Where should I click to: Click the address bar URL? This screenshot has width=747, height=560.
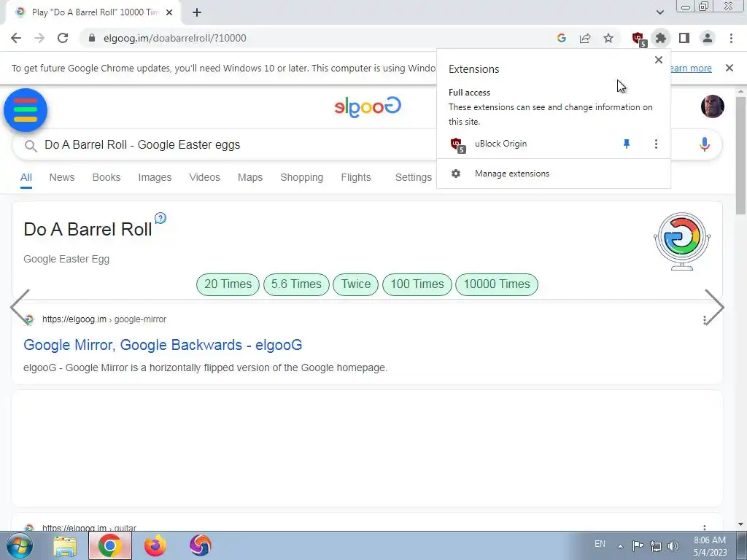(175, 38)
